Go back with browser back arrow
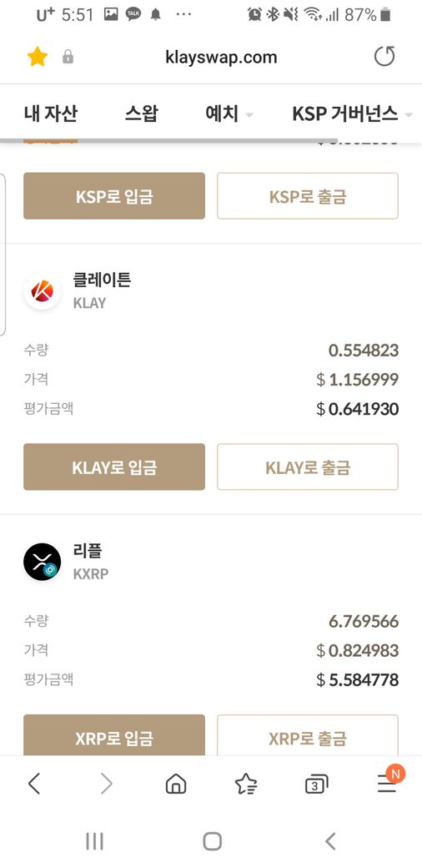Viewport: 422px width, 868px height. 34,784
